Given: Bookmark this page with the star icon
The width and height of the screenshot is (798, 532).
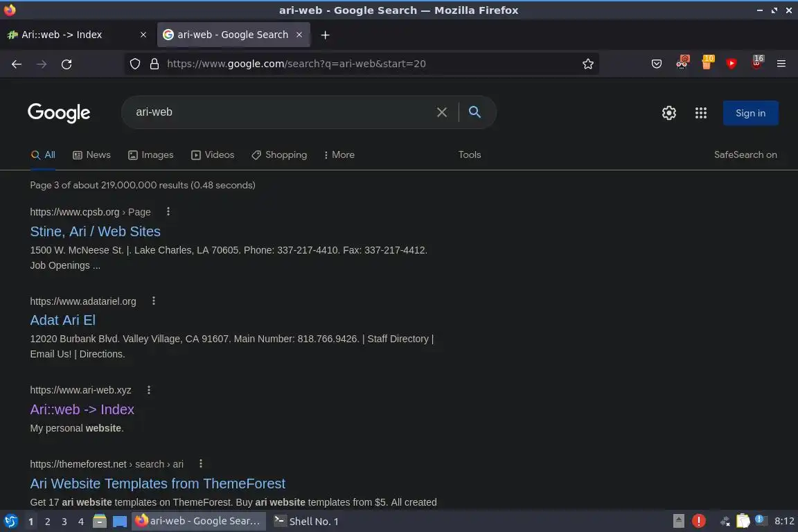Looking at the screenshot, I should tap(588, 64).
